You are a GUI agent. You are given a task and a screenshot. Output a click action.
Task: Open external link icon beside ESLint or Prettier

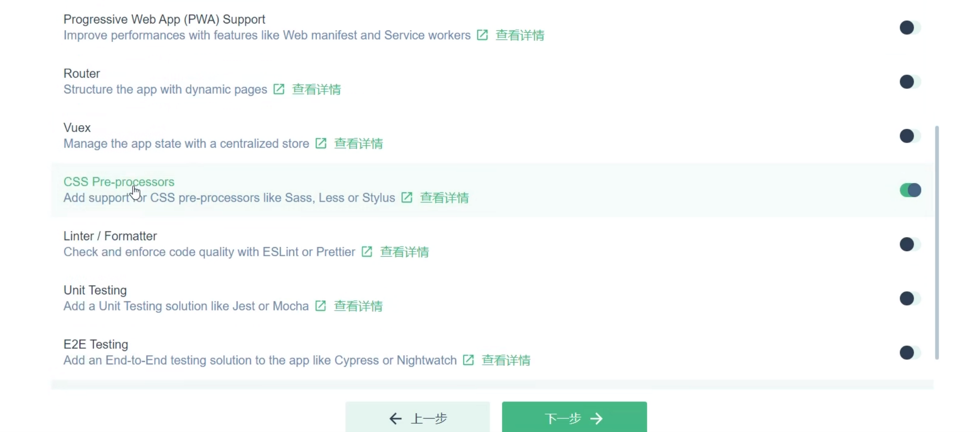coord(366,252)
